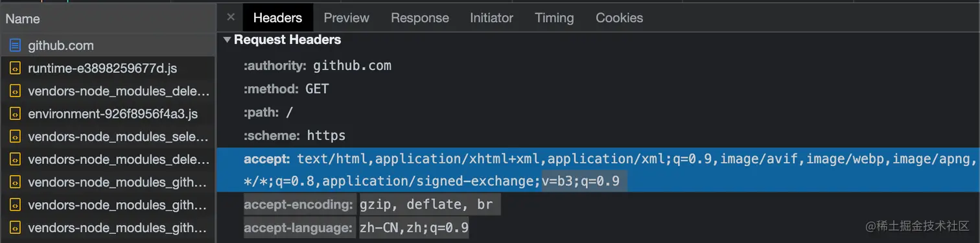Click the environment-926f8956f4a3.js script icon
The height and width of the screenshot is (243, 980).
point(15,114)
